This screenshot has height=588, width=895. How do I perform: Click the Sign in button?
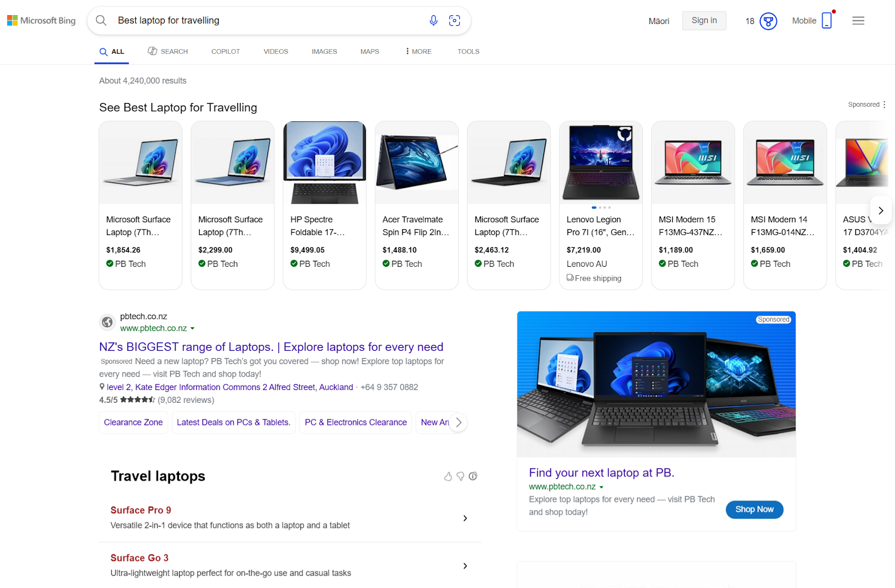click(704, 21)
